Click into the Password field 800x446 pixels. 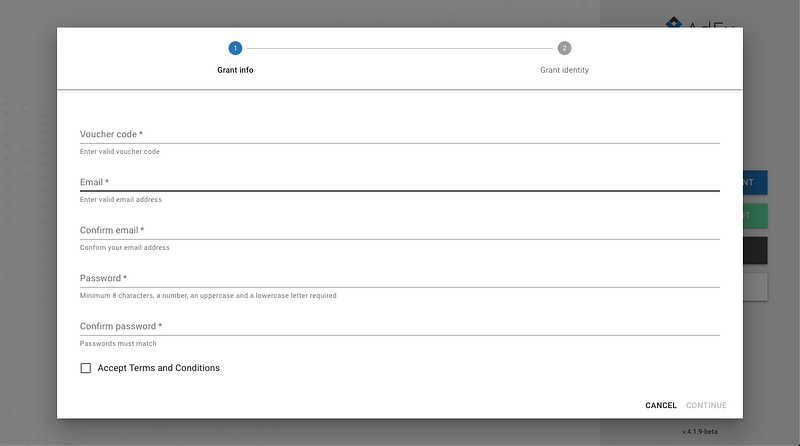click(x=399, y=278)
